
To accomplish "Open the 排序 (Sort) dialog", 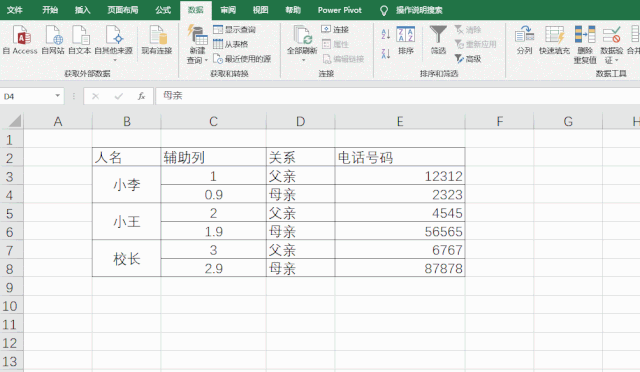I will pos(406,40).
